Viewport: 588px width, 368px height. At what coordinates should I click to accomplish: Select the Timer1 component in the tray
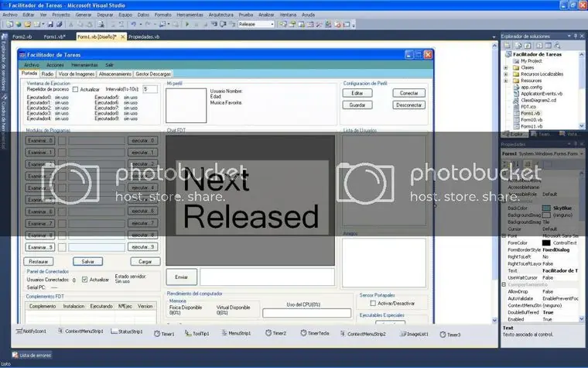(x=164, y=333)
